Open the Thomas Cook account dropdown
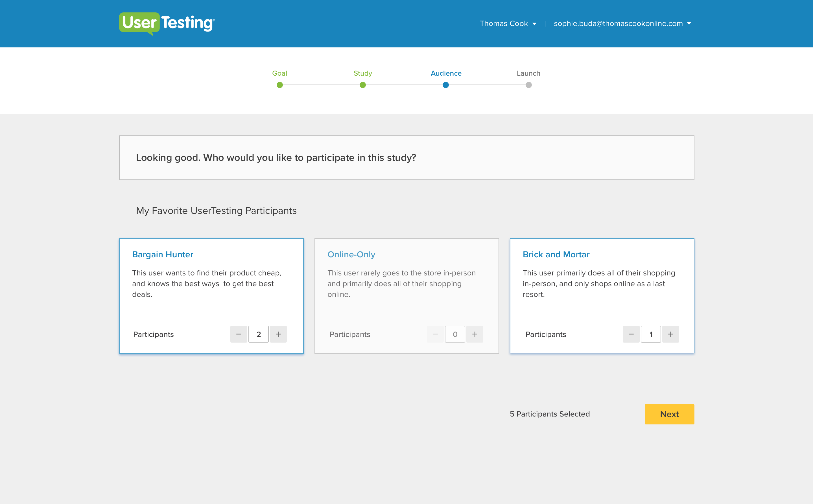Image resolution: width=813 pixels, height=504 pixels. [508, 24]
